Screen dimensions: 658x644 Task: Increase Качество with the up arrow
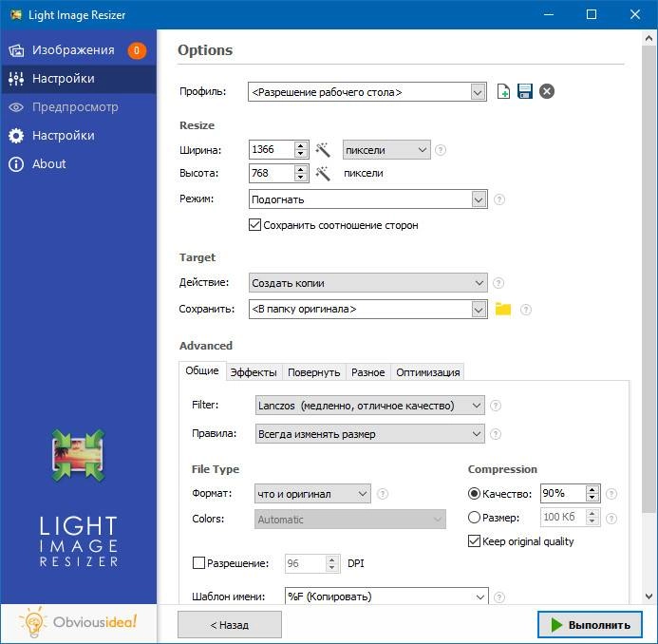coord(592,489)
